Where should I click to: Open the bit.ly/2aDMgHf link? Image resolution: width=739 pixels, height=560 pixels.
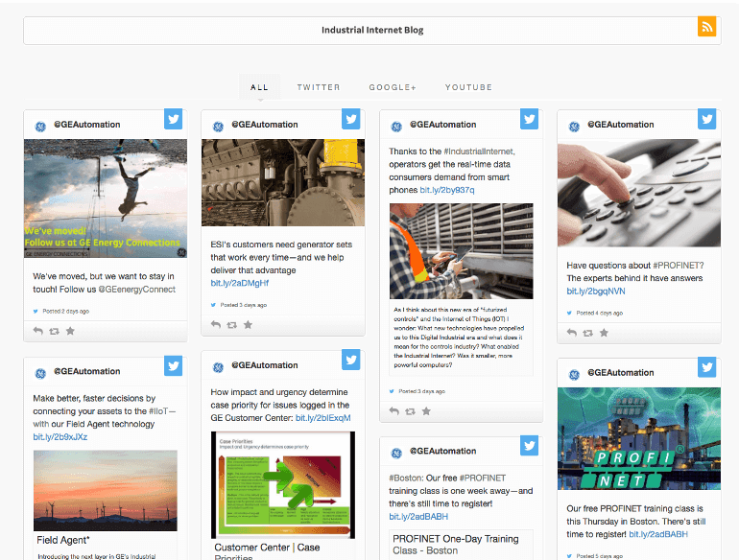(x=239, y=283)
